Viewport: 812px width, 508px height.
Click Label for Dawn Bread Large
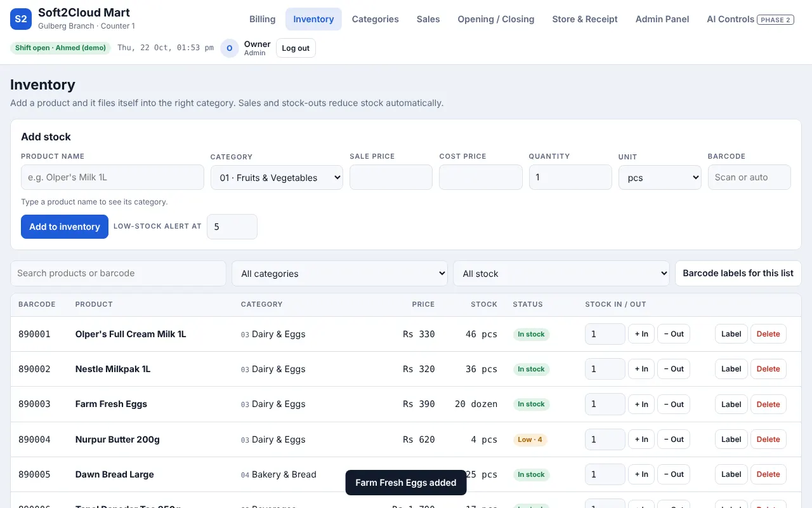(x=731, y=474)
